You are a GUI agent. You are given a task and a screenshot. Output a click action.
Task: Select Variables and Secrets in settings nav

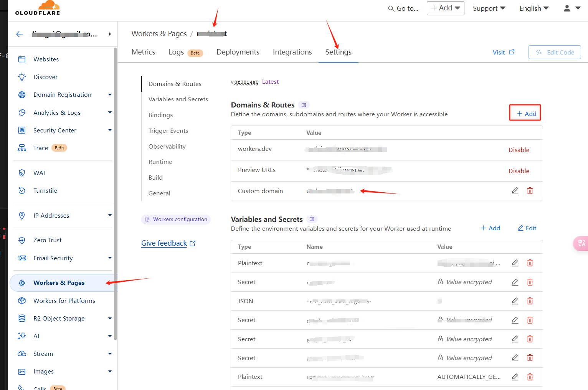click(178, 99)
